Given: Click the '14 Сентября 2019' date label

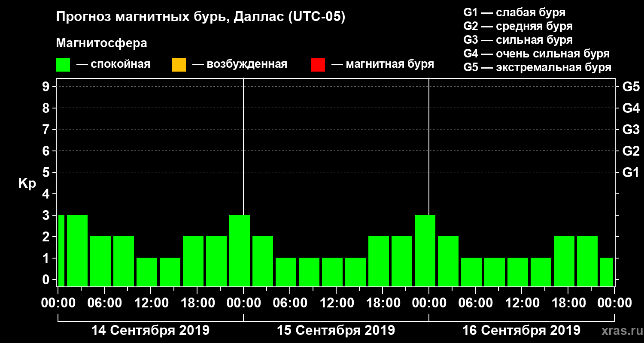Looking at the screenshot, I should [150, 330].
